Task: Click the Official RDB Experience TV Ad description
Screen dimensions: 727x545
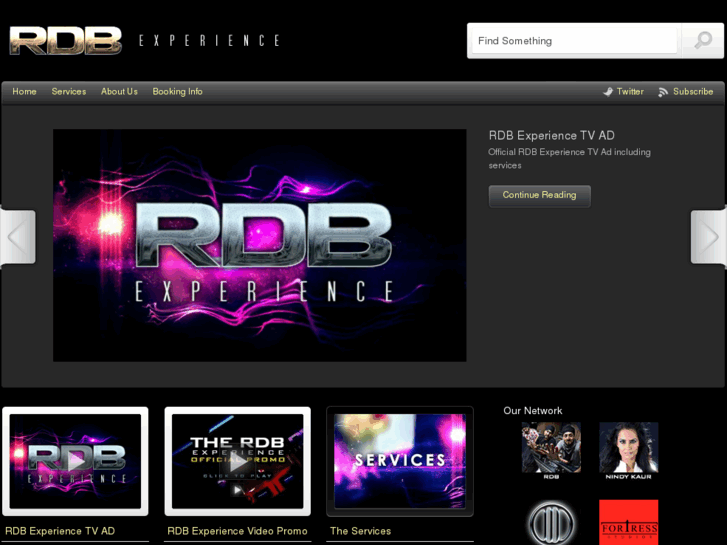Action: tap(569, 159)
